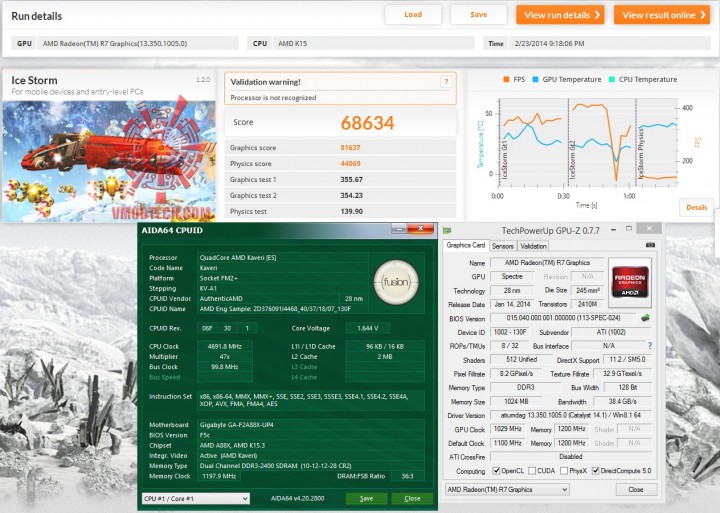
Task: Click the Details button under the graph
Action: [696, 207]
